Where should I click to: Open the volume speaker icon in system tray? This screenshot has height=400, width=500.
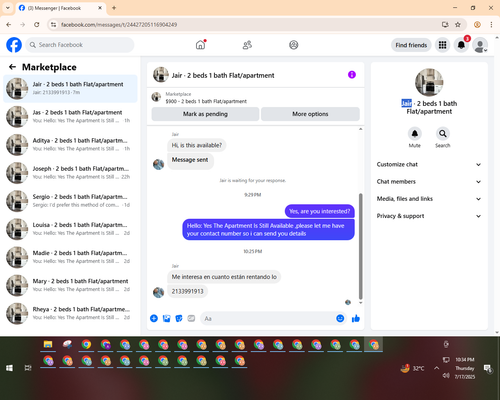pyautogui.click(x=446, y=376)
